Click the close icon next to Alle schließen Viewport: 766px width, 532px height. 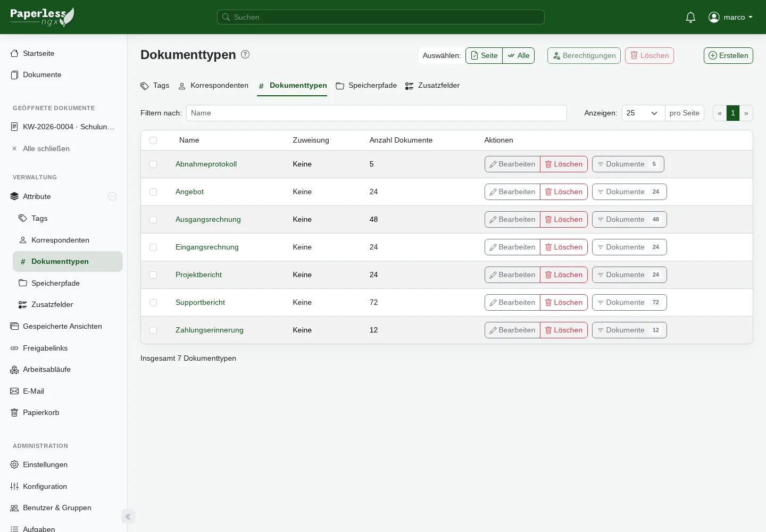pos(14,149)
